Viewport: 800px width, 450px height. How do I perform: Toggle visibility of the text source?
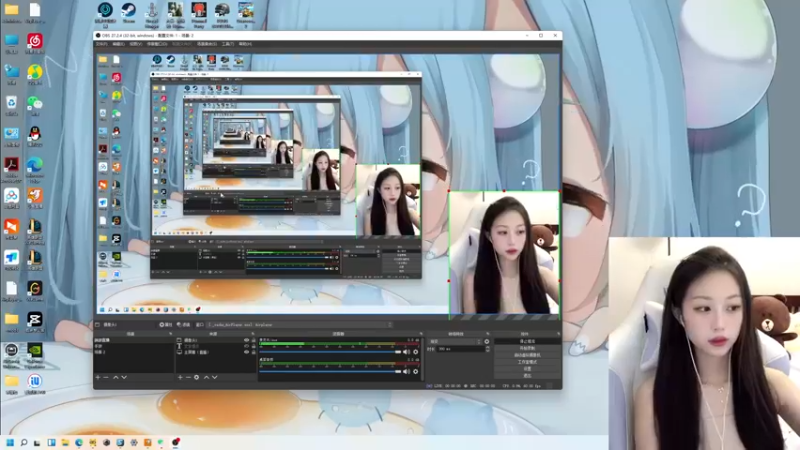point(246,346)
